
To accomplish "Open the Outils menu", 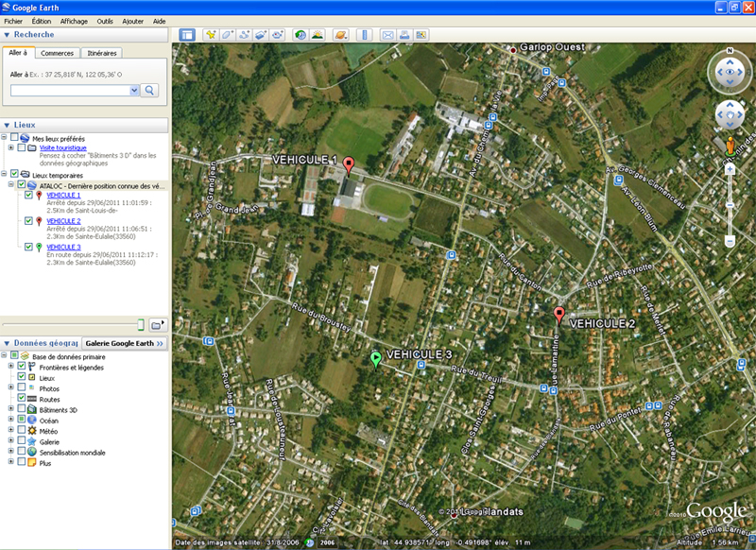I will [x=105, y=21].
